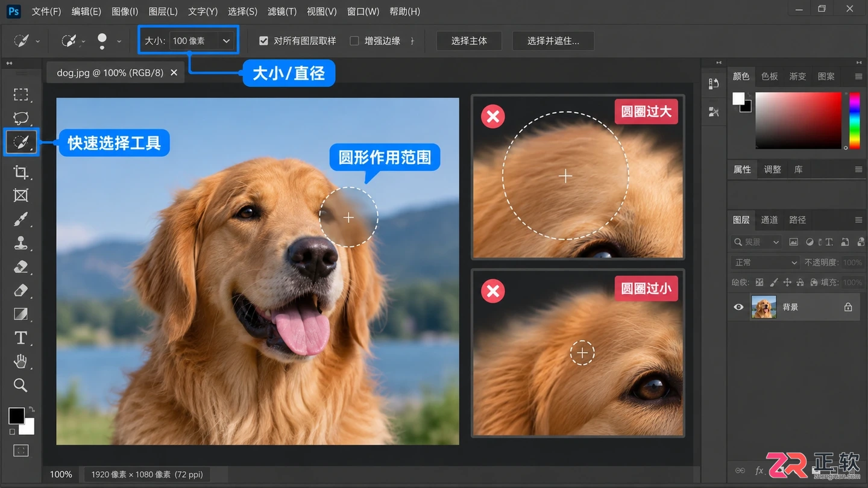The image size is (868, 488).
Task: Click the rainbow hue slider strip
Action: 855,120
